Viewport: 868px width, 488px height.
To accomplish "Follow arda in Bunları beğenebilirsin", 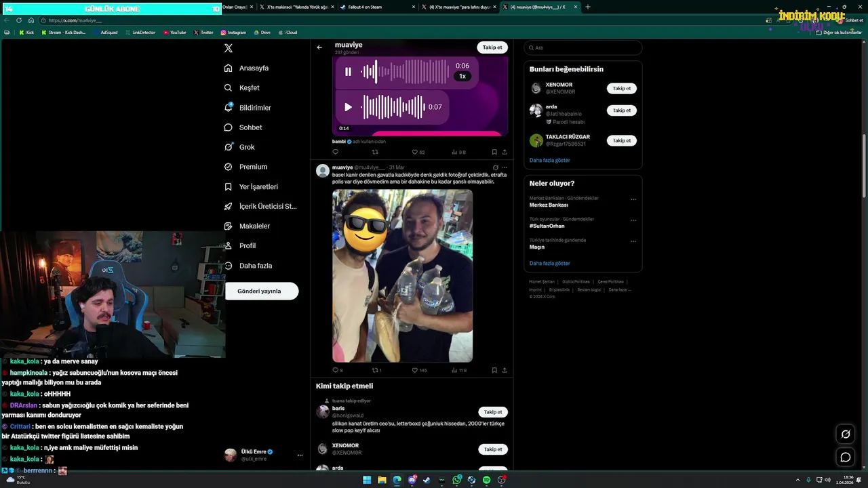I will (x=621, y=110).
